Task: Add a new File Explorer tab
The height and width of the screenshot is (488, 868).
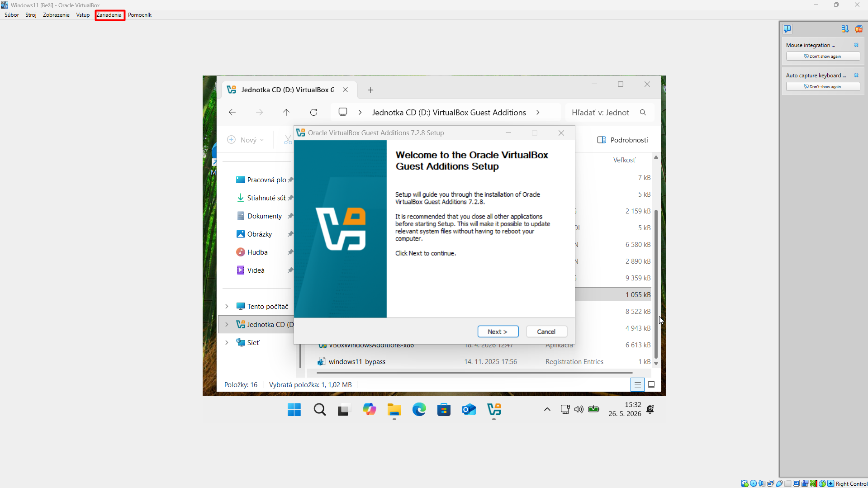Action: click(x=370, y=90)
